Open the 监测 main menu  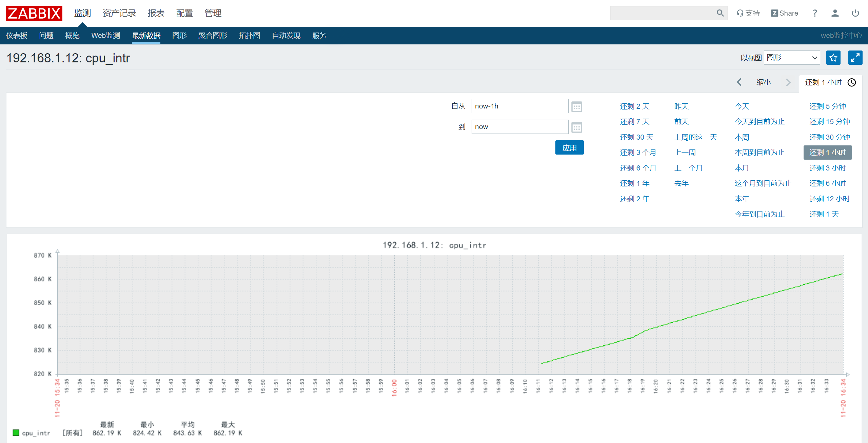pos(83,13)
